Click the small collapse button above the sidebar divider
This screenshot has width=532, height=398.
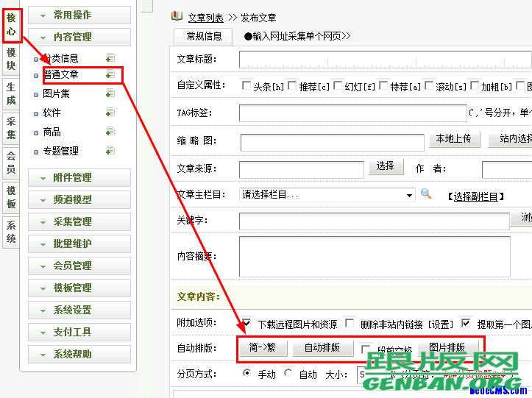point(146,6)
